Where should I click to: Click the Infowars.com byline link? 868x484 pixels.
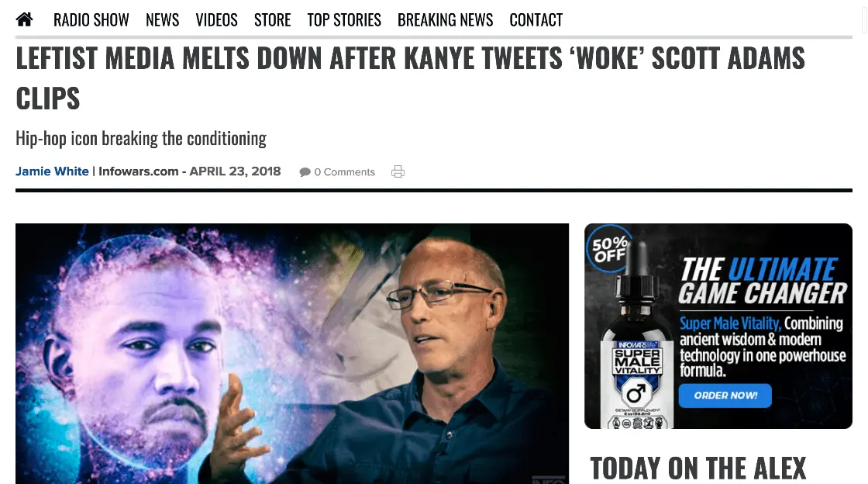(x=139, y=171)
